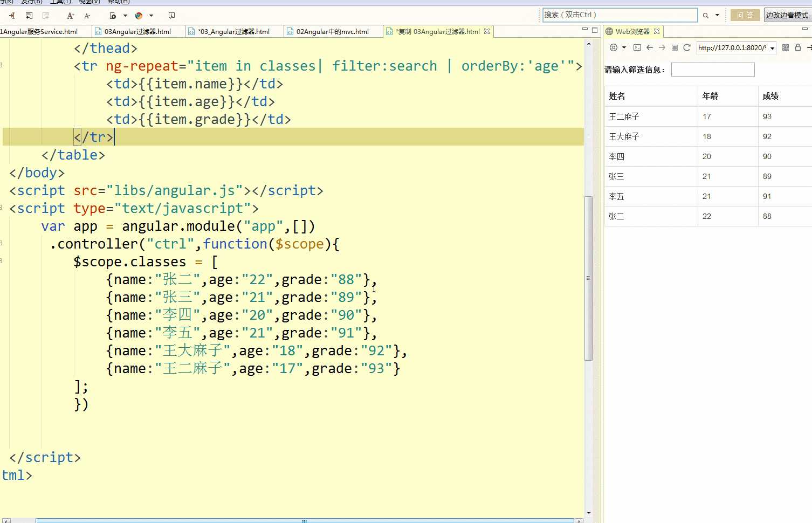Minimize the Web browser pane
Image resolution: width=812 pixels, height=523 pixels.
(x=806, y=29)
